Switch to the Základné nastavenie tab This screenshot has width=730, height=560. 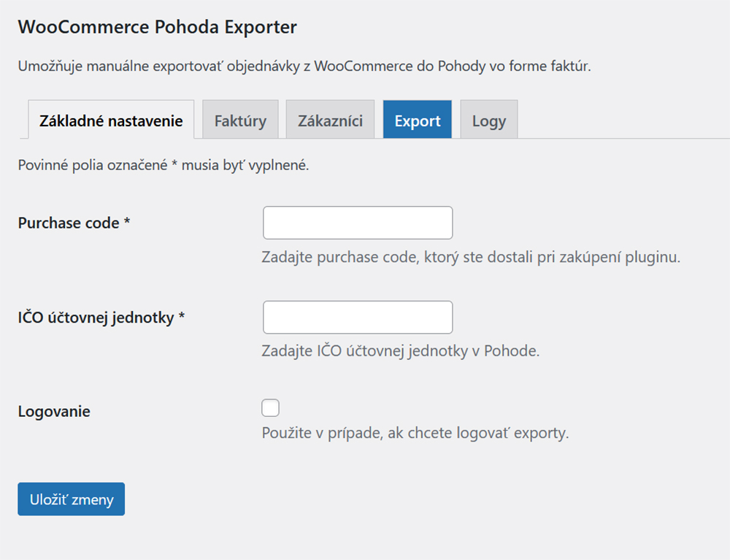(111, 120)
